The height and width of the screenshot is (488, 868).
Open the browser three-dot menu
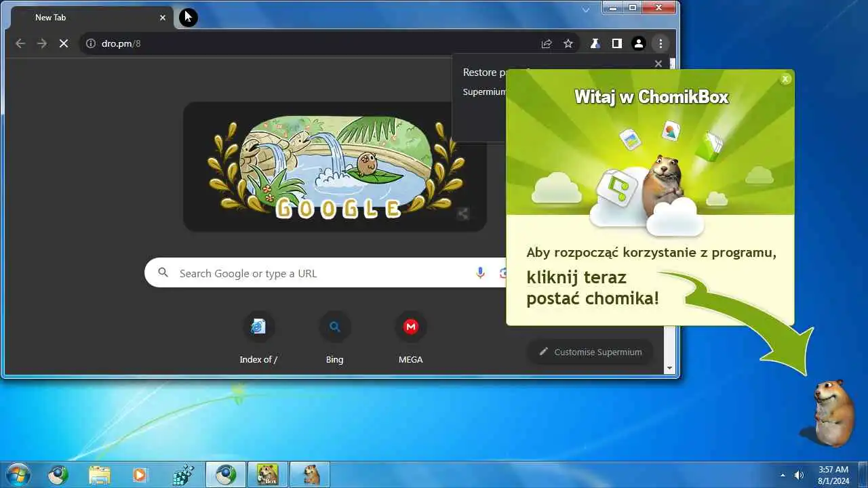[x=660, y=43]
